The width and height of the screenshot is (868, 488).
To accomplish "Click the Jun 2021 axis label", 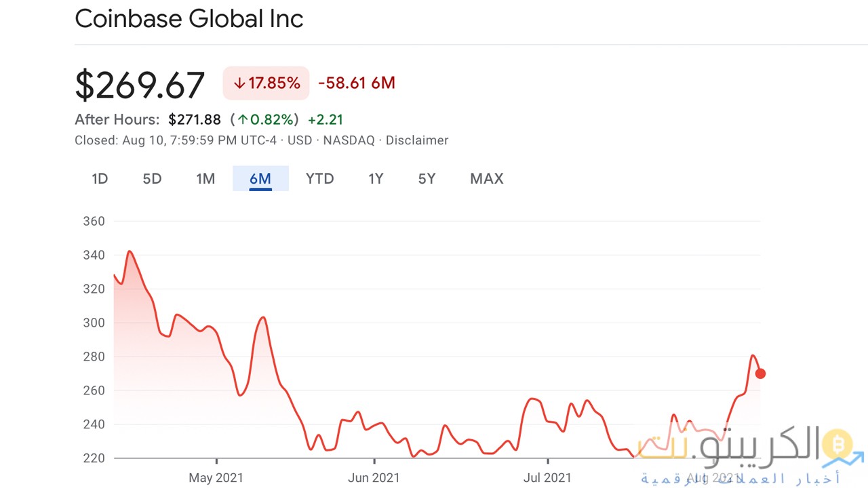I will click(373, 478).
